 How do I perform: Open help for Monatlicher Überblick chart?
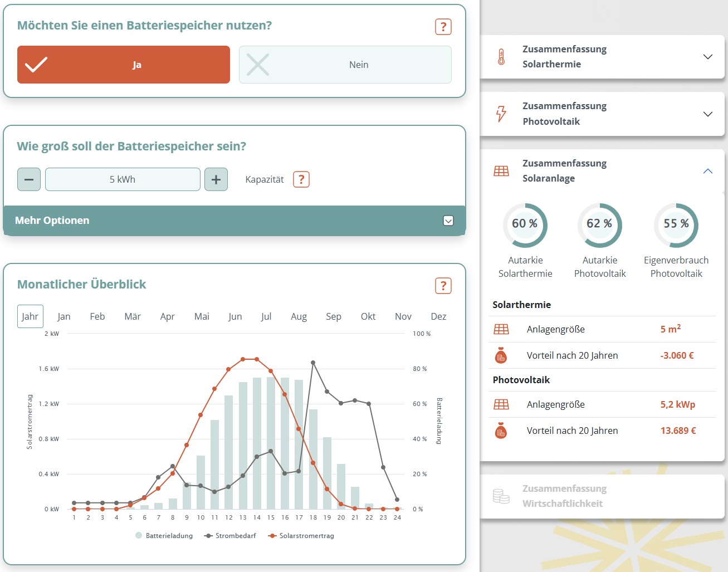443,286
